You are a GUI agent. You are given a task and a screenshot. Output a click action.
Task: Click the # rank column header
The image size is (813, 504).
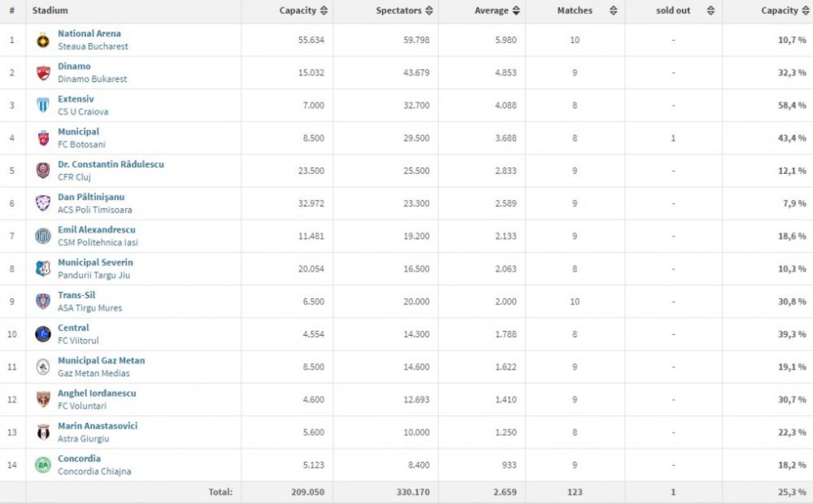[12, 11]
